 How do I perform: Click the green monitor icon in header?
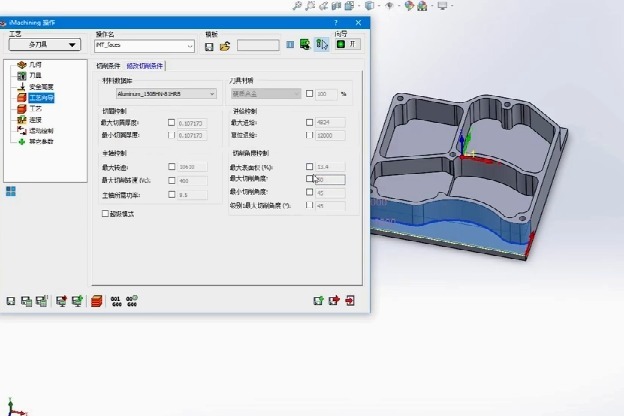[x=305, y=44]
